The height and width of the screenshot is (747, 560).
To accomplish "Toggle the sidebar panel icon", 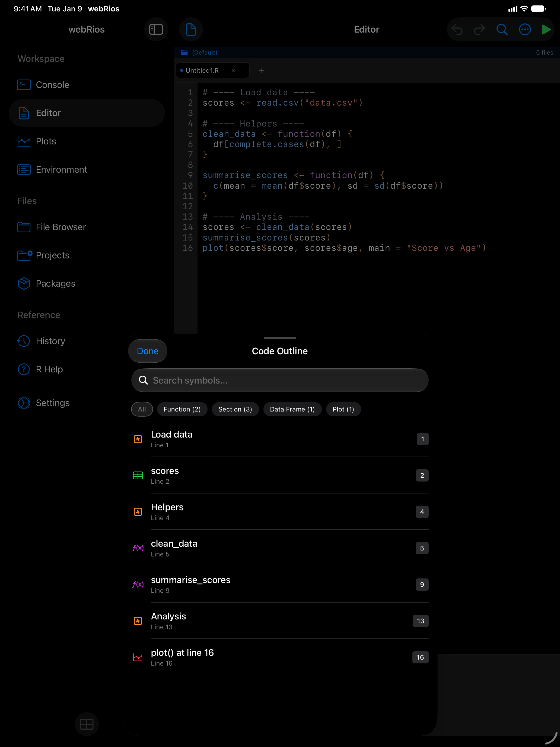I will pyautogui.click(x=156, y=29).
